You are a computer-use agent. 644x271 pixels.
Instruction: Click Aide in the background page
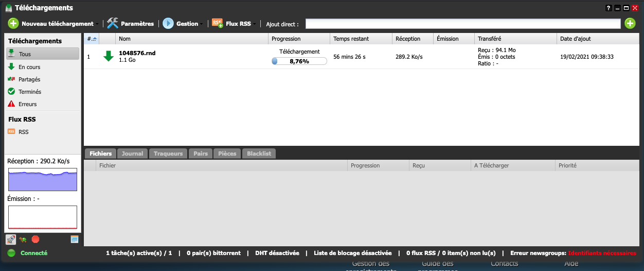[x=571, y=263]
